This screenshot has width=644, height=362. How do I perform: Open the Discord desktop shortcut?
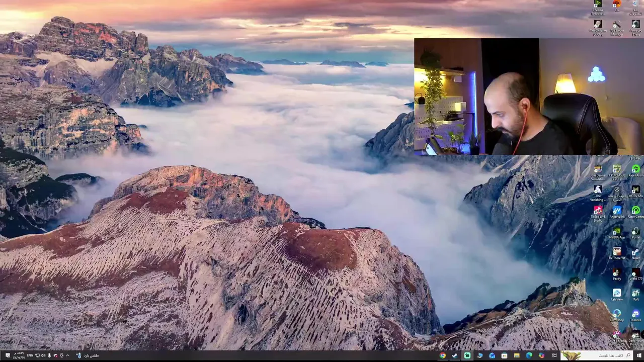click(x=636, y=316)
